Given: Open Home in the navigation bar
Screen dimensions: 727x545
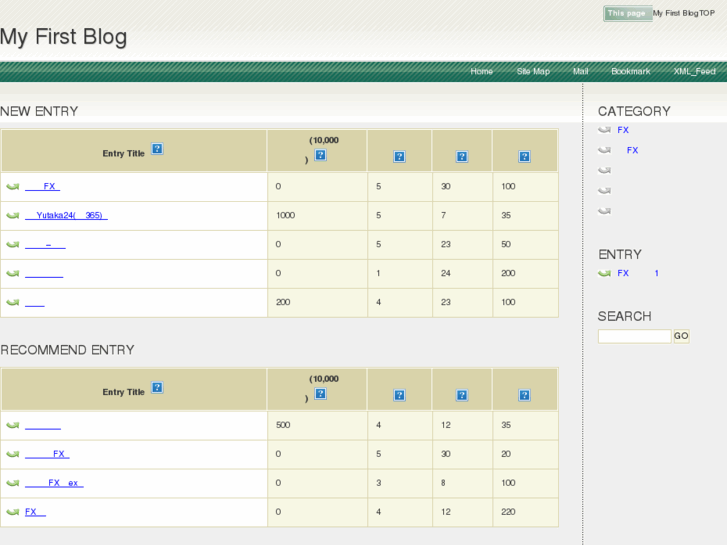Looking at the screenshot, I should pos(481,71).
